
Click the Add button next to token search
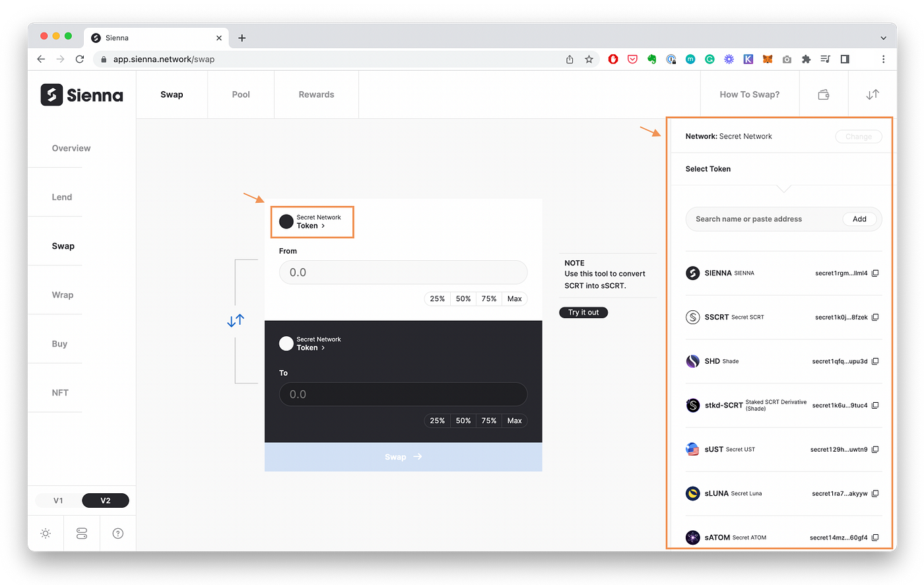click(859, 219)
